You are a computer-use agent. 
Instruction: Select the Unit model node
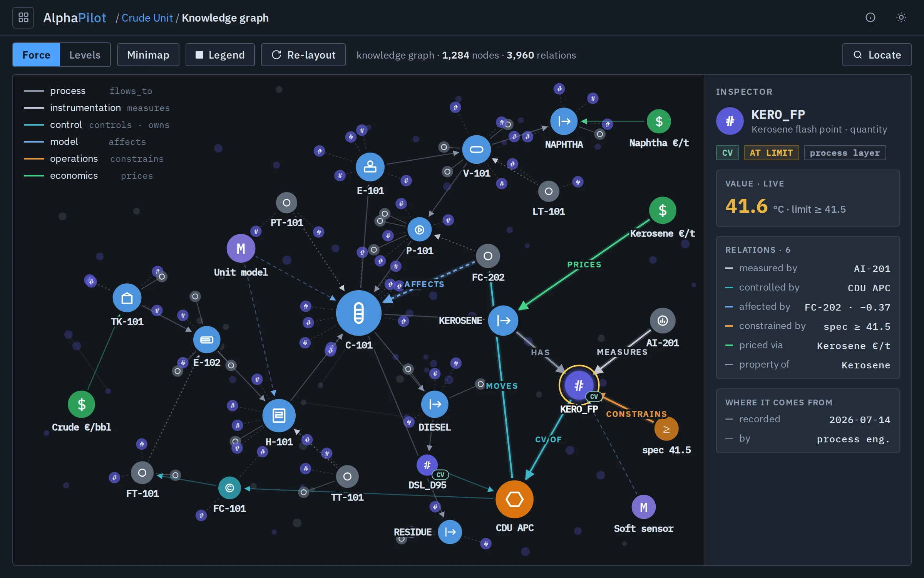click(x=241, y=249)
